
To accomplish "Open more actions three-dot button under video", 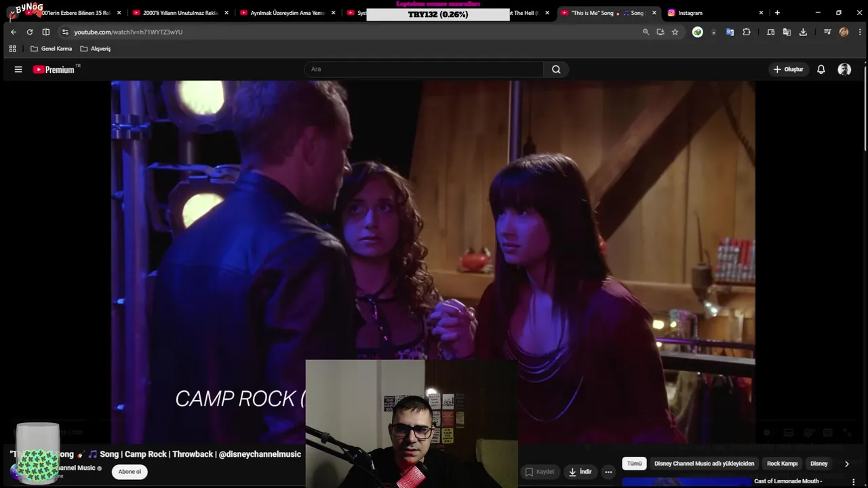I will [608, 472].
